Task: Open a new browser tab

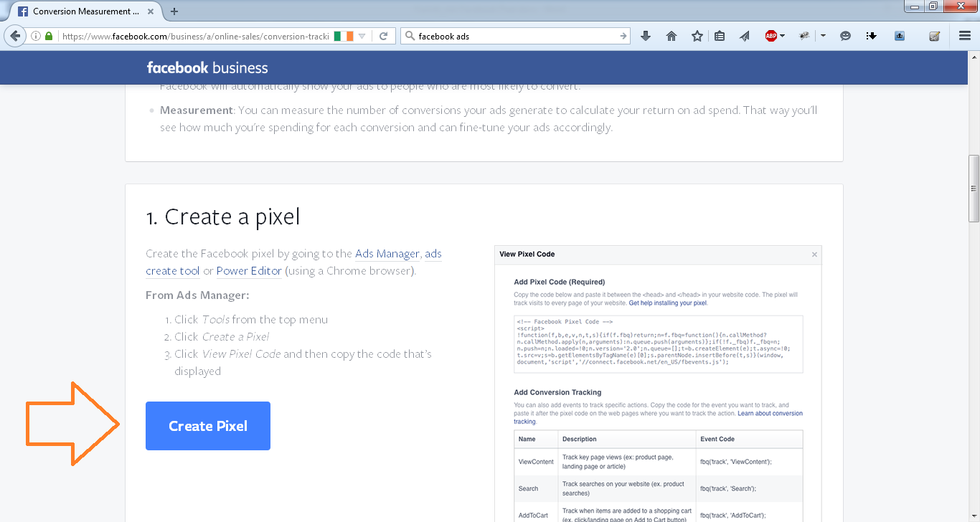Action: [174, 11]
